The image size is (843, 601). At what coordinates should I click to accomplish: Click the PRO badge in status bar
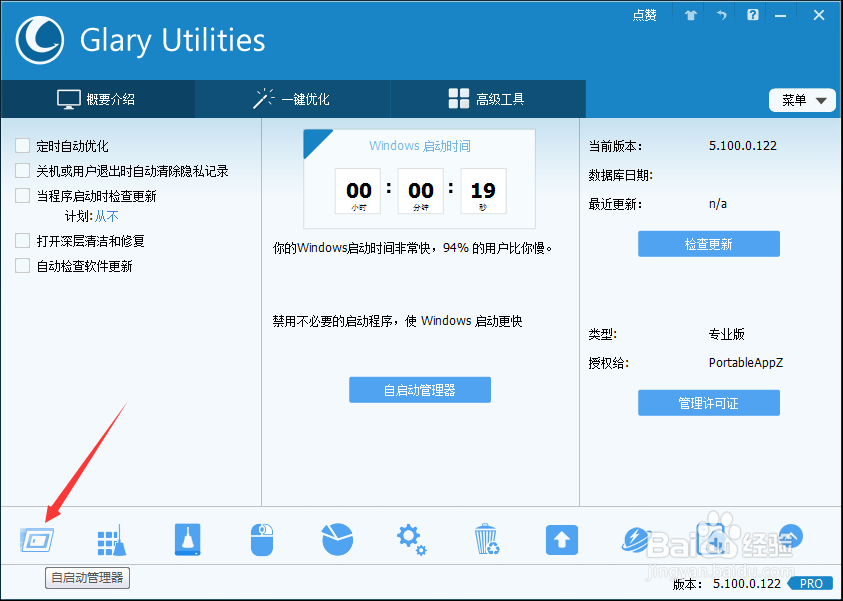click(810, 583)
